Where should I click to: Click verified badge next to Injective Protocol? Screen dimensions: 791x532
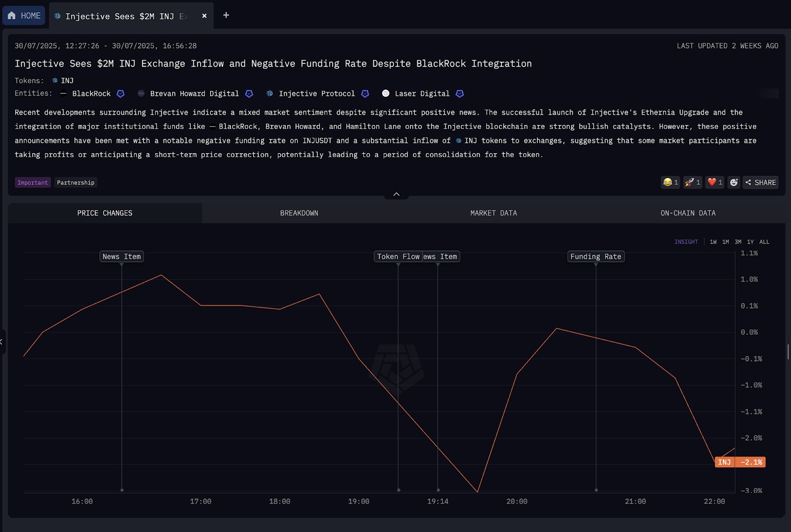pos(365,94)
